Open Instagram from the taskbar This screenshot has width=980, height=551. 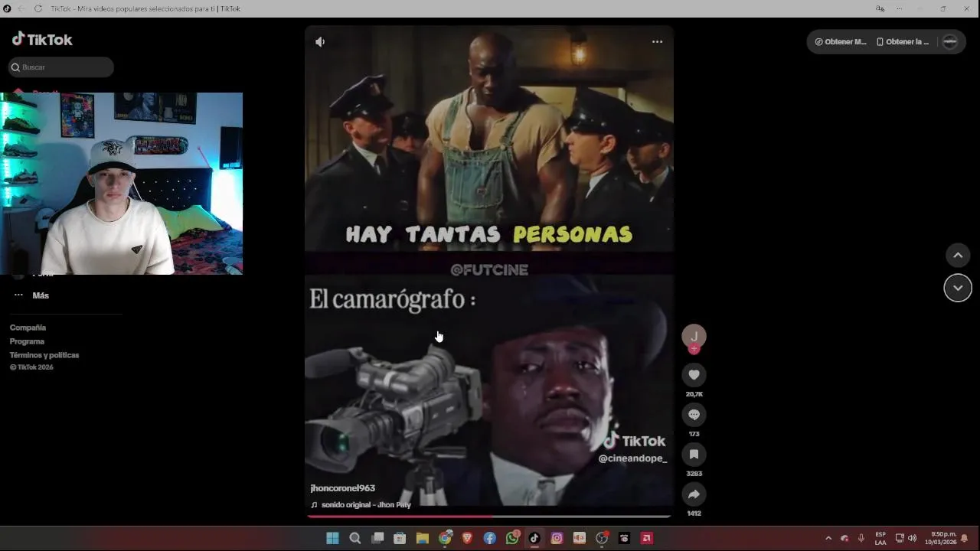point(557,539)
